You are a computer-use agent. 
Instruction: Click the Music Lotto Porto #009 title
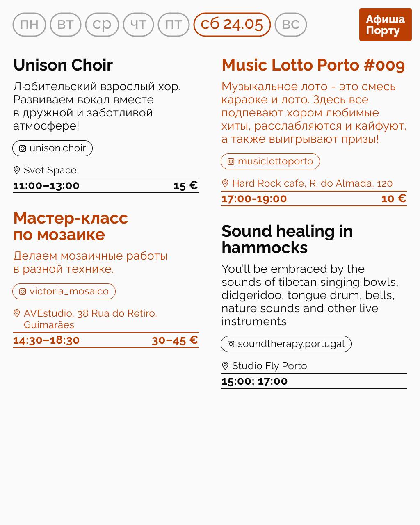click(313, 65)
